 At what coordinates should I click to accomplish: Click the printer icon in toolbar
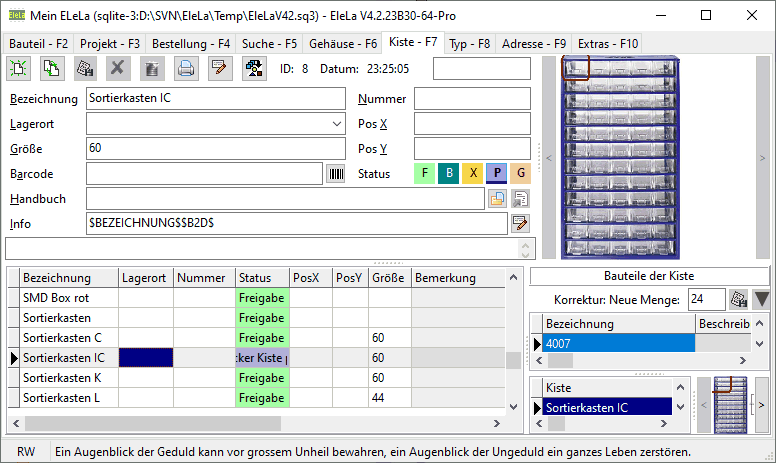186,68
